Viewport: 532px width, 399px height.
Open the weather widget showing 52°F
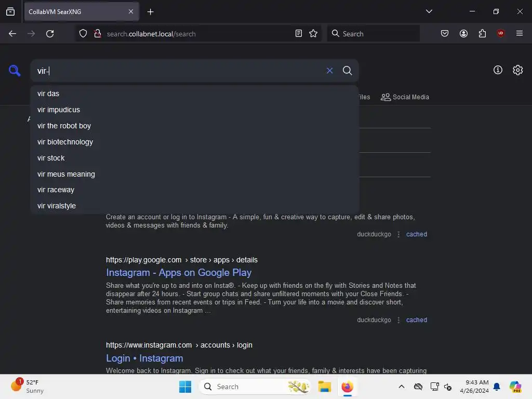click(x=28, y=387)
